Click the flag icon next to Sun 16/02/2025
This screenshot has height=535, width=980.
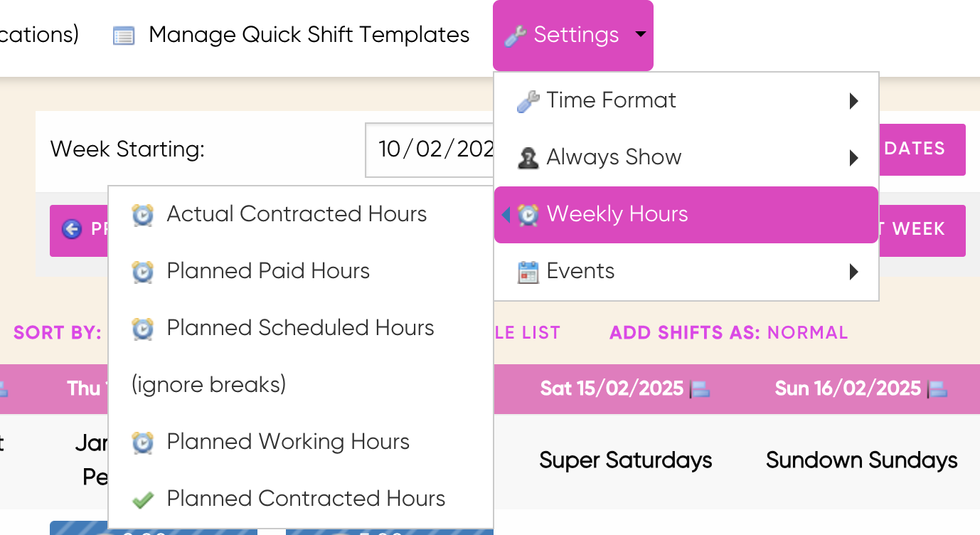point(938,389)
